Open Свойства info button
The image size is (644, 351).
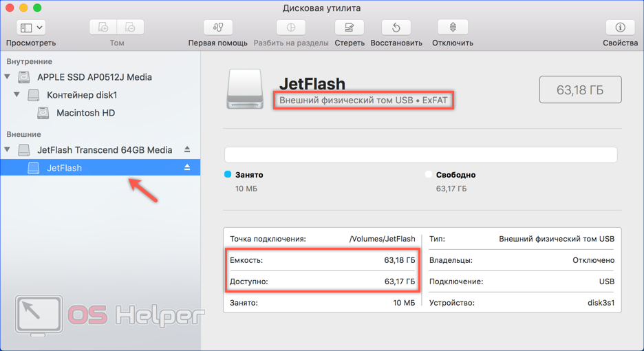(x=620, y=28)
